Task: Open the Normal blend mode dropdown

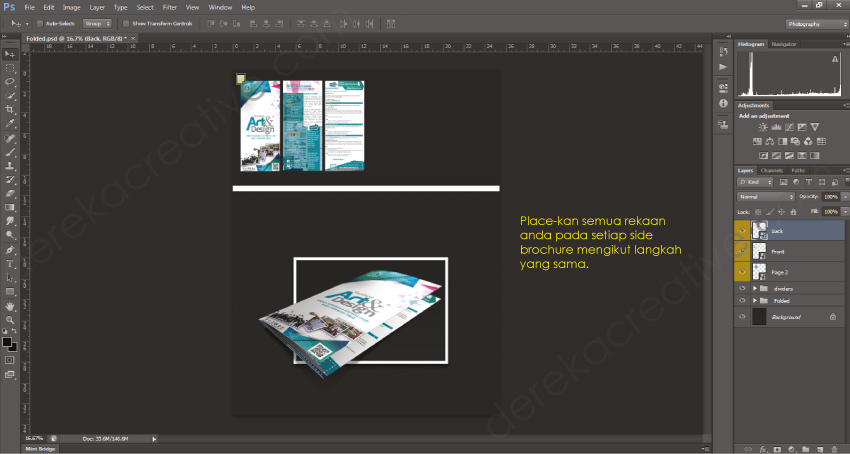Action: point(765,197)
